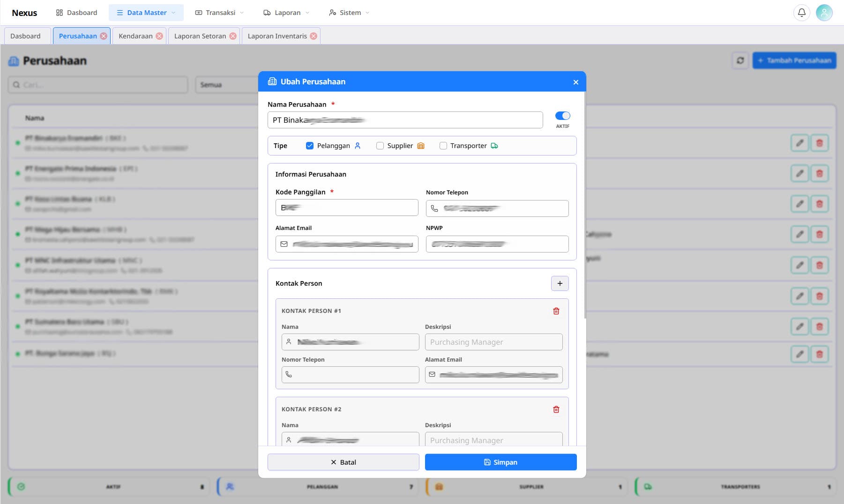Check the Transporter checkbox
Viewport: 844px width, 504px height.
[x=443, y=146]
